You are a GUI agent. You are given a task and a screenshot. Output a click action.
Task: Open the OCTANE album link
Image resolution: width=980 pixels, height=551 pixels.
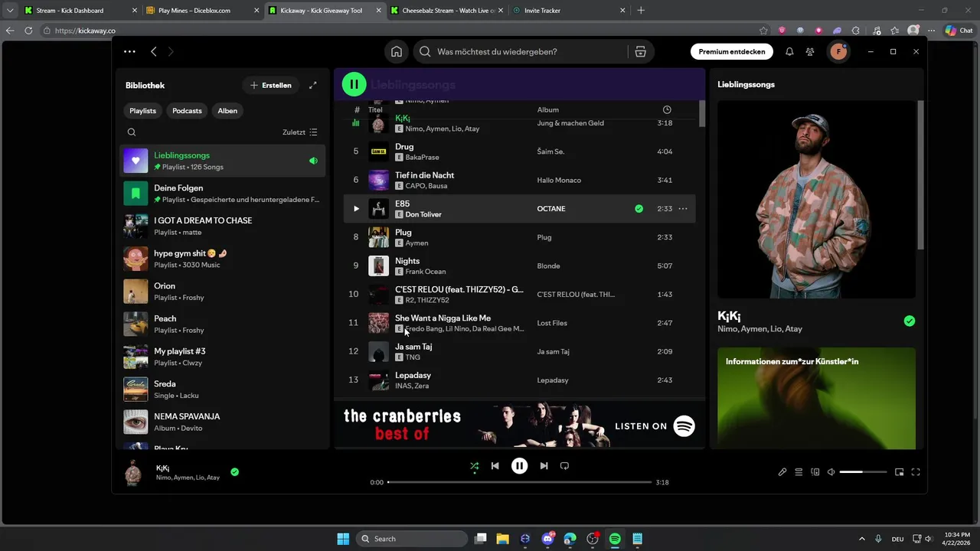[x=551, y=209]
